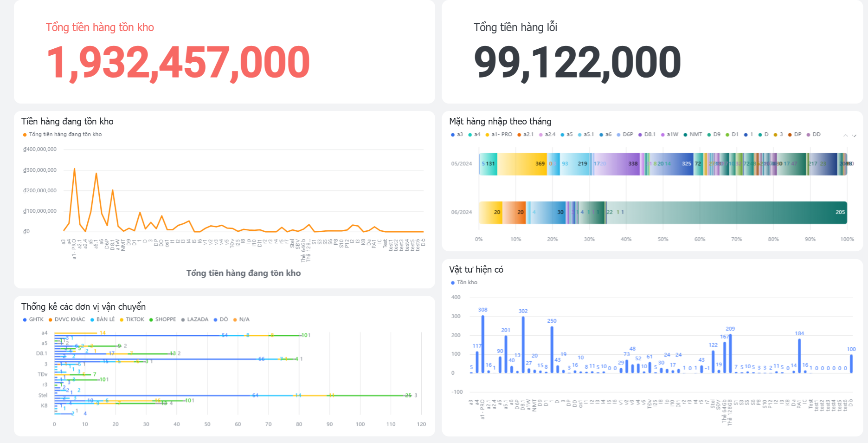
Task: Click ₫400,000,000 y-axis label
Action: point(40,150)
